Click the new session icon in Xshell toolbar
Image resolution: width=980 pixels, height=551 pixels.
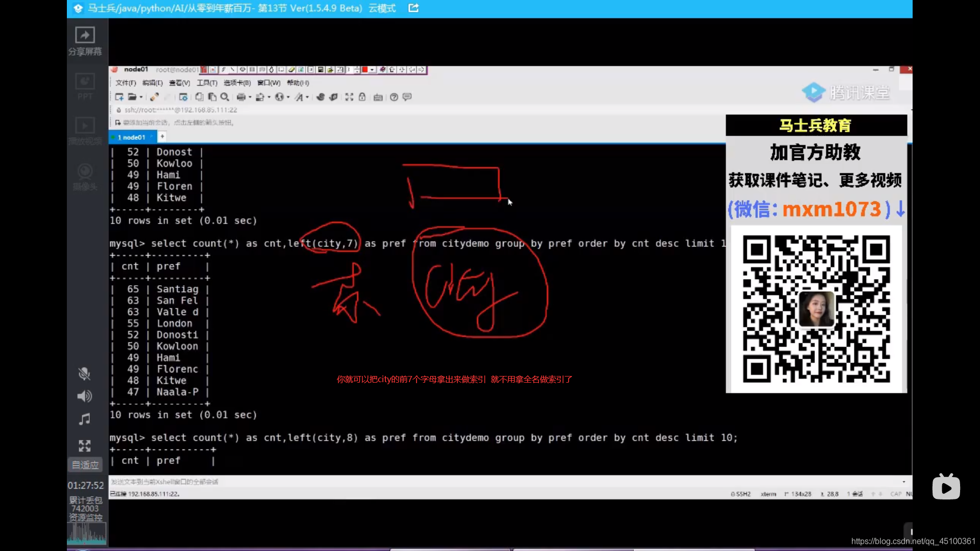point(119,97)
